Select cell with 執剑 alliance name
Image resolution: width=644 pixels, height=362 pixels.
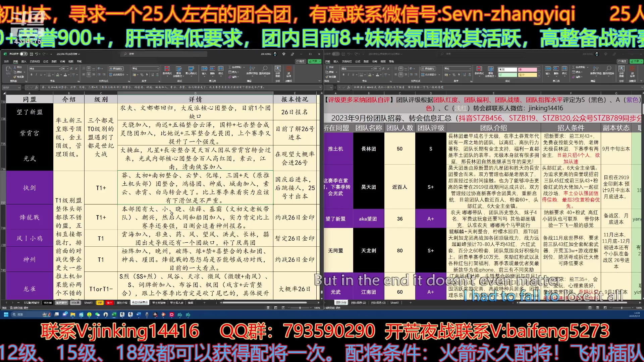[x=30, y=188]
